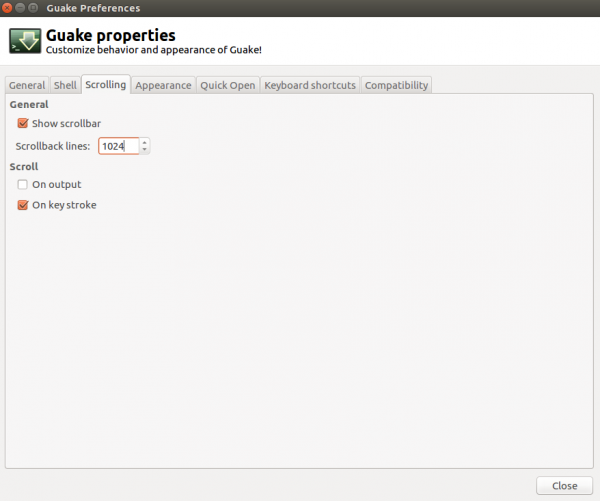
Task: Close the window via title bar button
Action: pyautogui.click(x=9, y=8)
